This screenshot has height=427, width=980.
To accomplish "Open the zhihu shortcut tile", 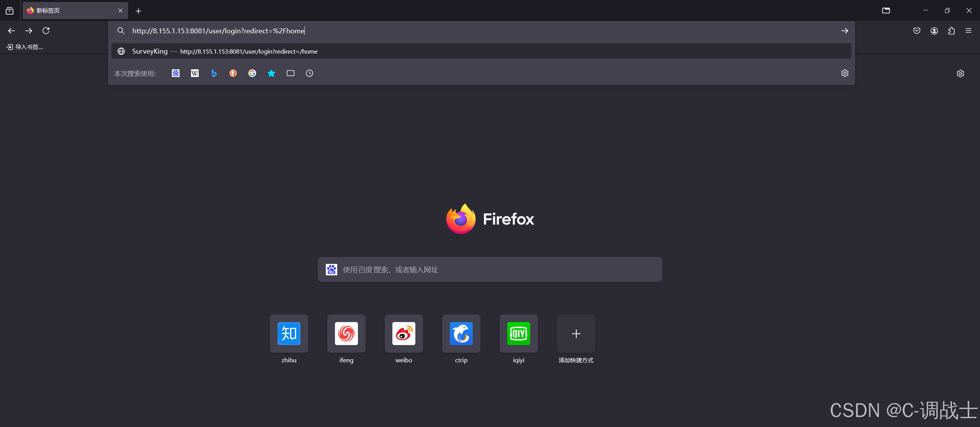I will (289, 334).
